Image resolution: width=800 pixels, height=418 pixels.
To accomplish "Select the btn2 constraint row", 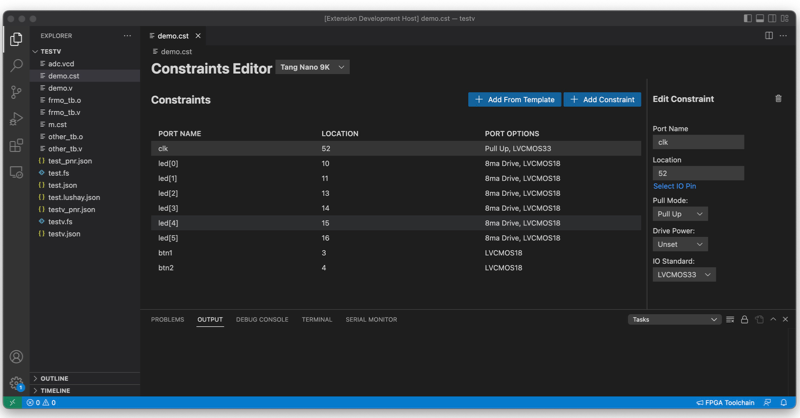I will (x=396, y=267).
